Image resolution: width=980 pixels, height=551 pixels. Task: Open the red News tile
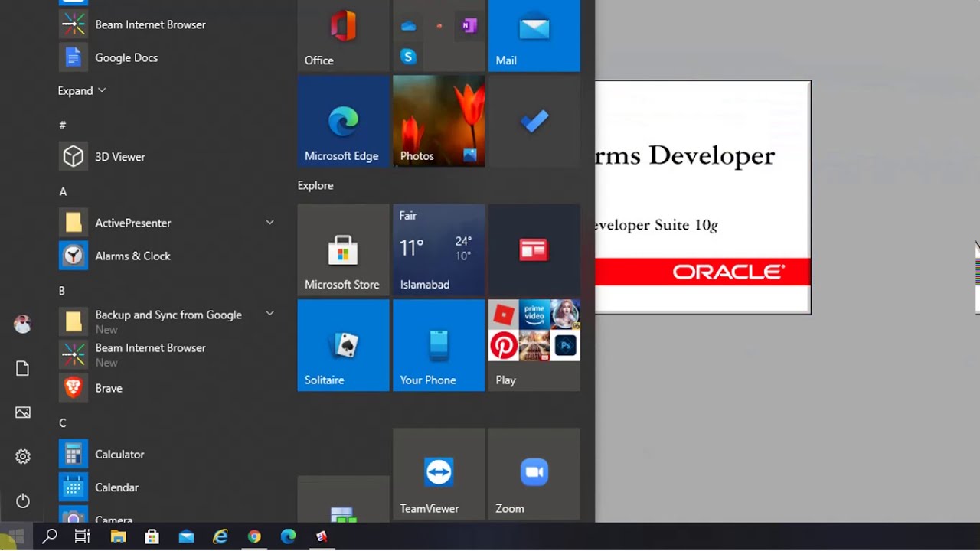click(534, 249)
